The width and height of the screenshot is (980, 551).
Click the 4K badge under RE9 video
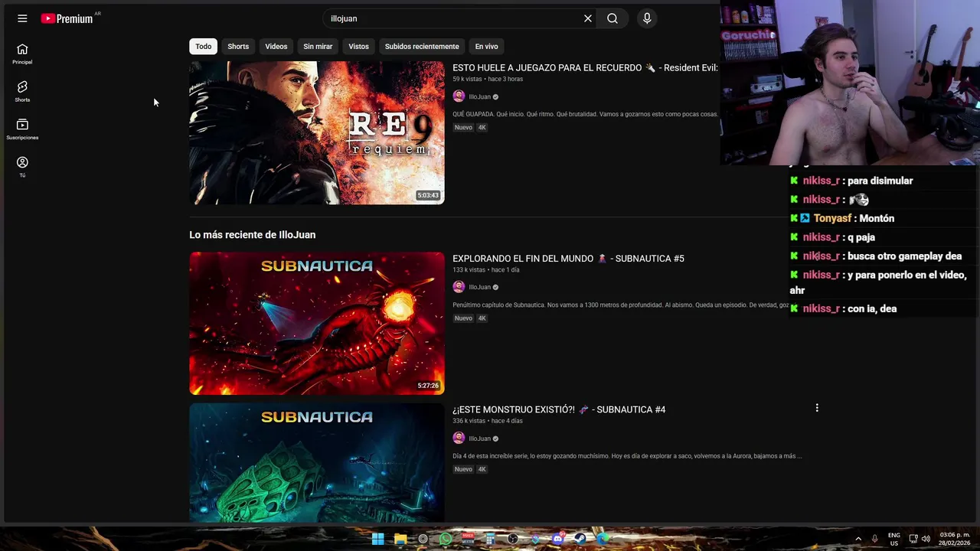(x=482, y=128)
